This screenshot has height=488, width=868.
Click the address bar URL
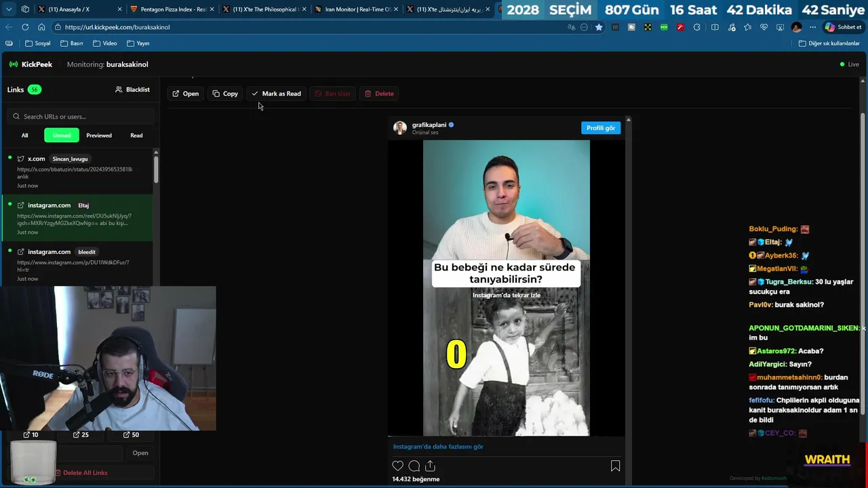click(117, 27)
